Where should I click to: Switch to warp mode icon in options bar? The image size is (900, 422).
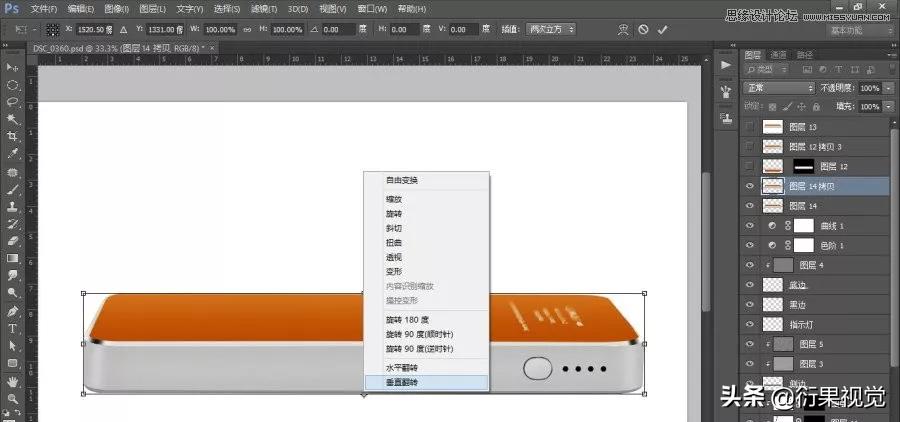tap(623, 30)
